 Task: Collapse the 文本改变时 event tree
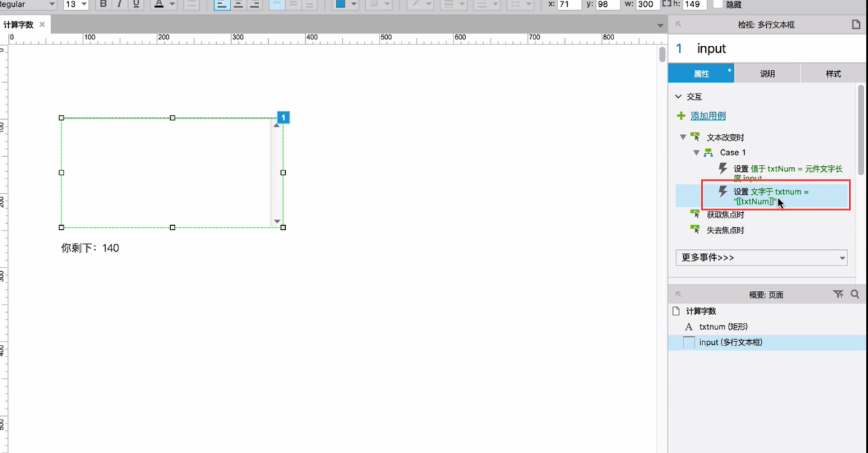(x=683, y=138)
